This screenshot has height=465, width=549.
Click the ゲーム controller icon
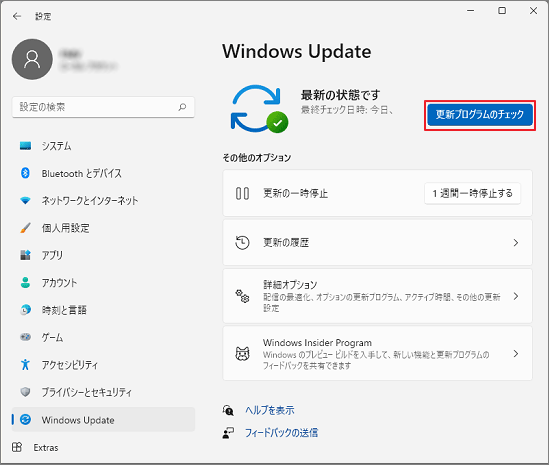pos(25,337)
